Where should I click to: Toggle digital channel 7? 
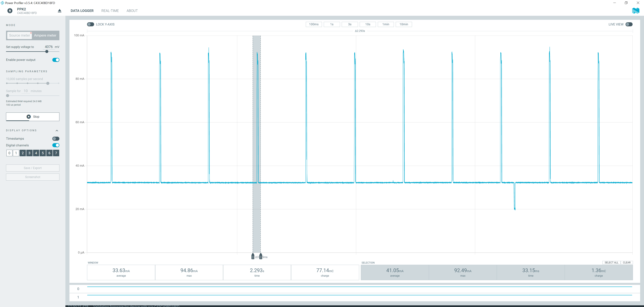pyautogui.click(x=56, y=153)
